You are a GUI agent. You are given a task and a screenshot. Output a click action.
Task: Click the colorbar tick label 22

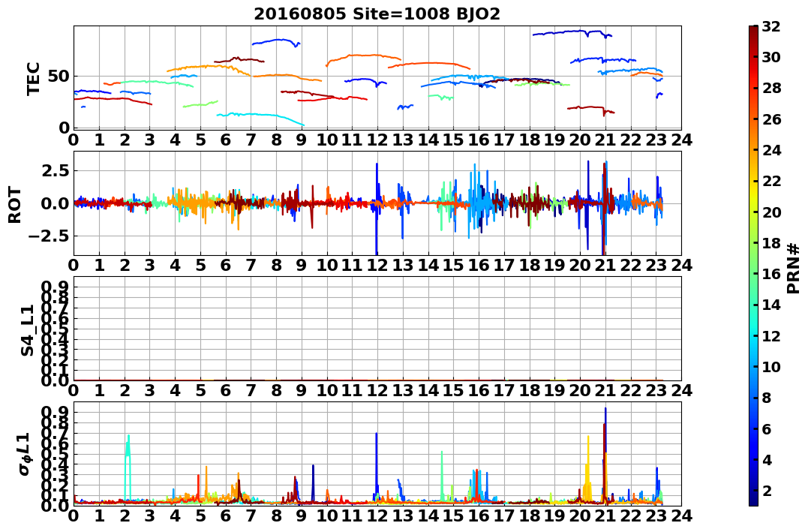771,181
